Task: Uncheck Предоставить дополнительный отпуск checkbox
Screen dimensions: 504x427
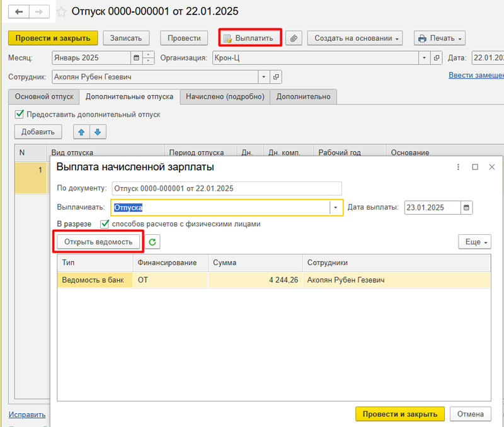Action: point(20,114)
